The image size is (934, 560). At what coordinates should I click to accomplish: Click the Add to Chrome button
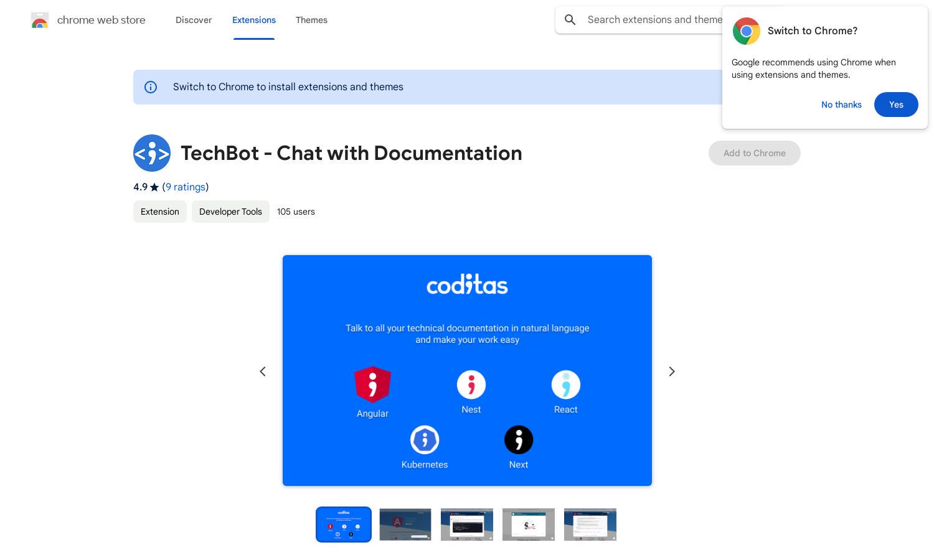tap(755, 153)
